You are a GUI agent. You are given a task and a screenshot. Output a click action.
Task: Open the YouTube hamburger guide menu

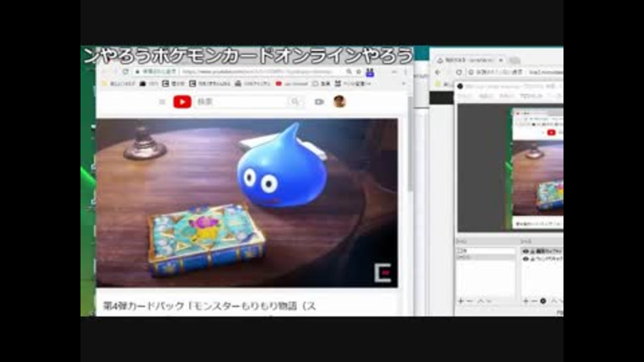pos(162,102)
